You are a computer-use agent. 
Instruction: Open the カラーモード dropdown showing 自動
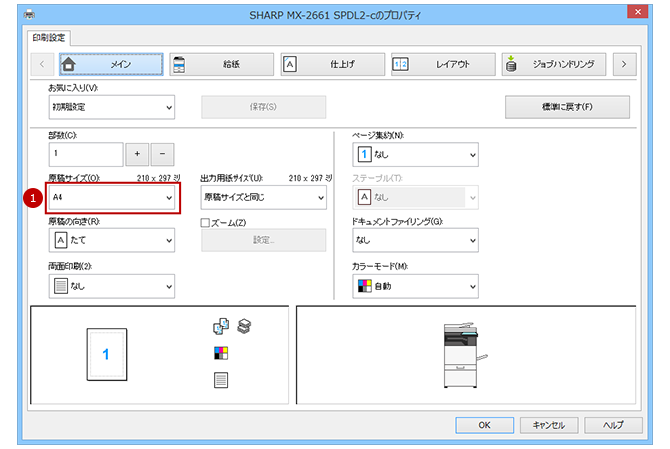[x=415, y=286]
